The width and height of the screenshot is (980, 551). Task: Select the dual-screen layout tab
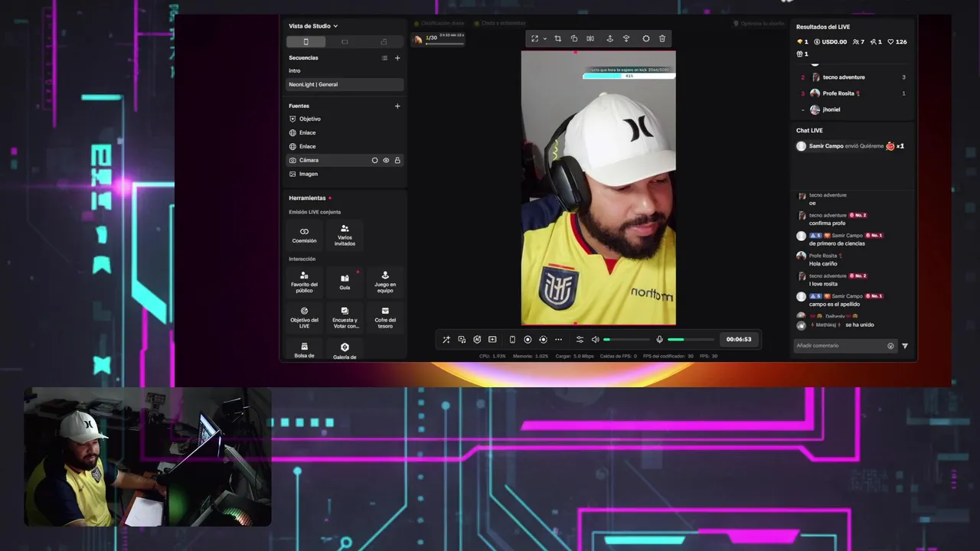point(384,42)
